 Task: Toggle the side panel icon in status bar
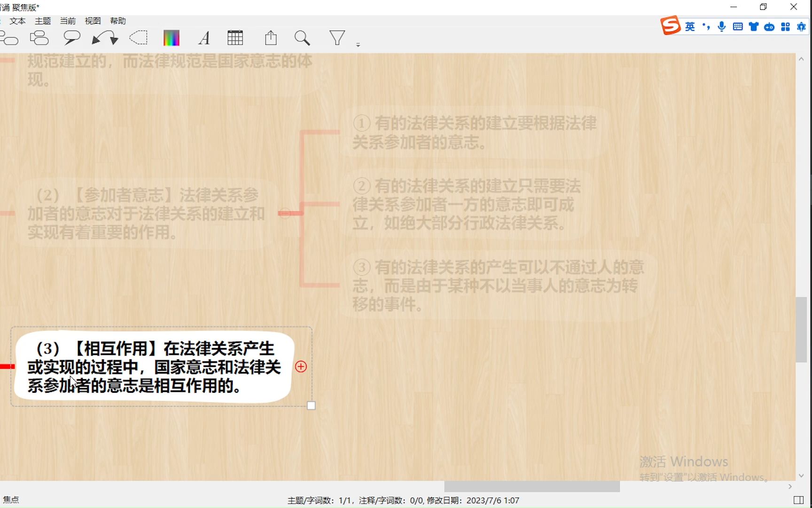pyautogui.click(x=799, y=500)
